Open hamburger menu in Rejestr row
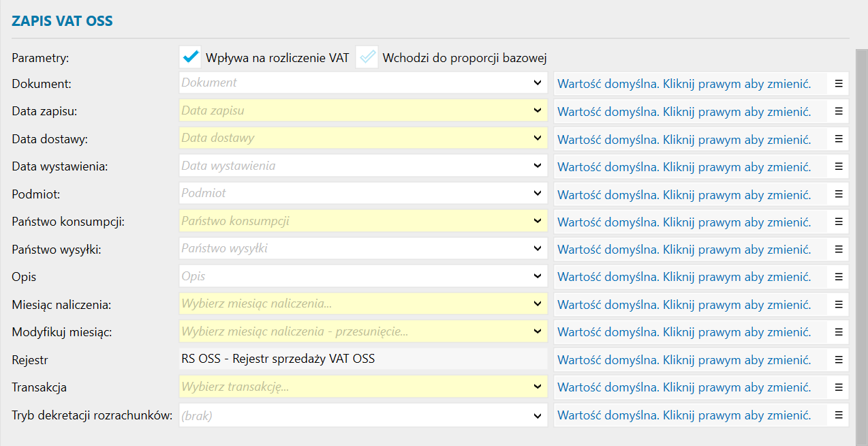The height and width of the screenshot is (446, 868). (x=839, y=359)
